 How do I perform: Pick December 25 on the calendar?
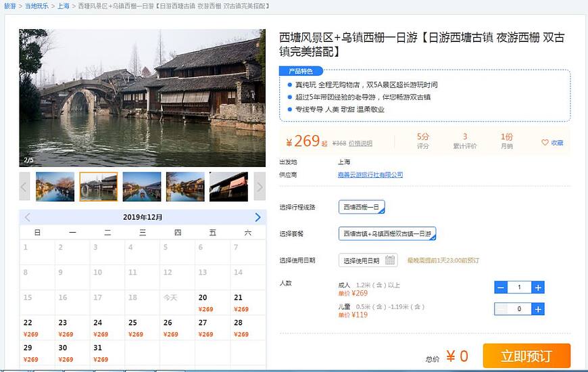pyautogui.click(x=143, y=328)
